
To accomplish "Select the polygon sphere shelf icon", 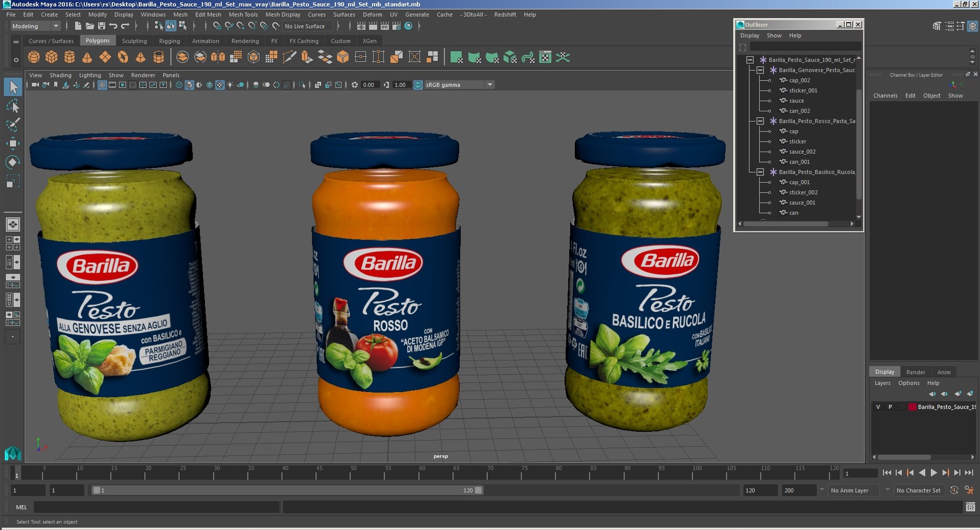I will tap(34, 57).
